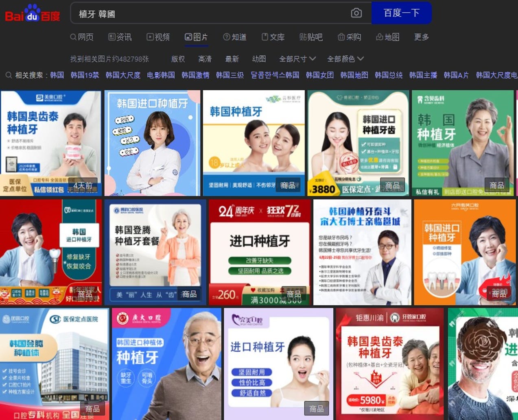Open the 知道 tab
The width and height of the screenshot is (518, 420).
pyautogui.click(x=235, y=37)
